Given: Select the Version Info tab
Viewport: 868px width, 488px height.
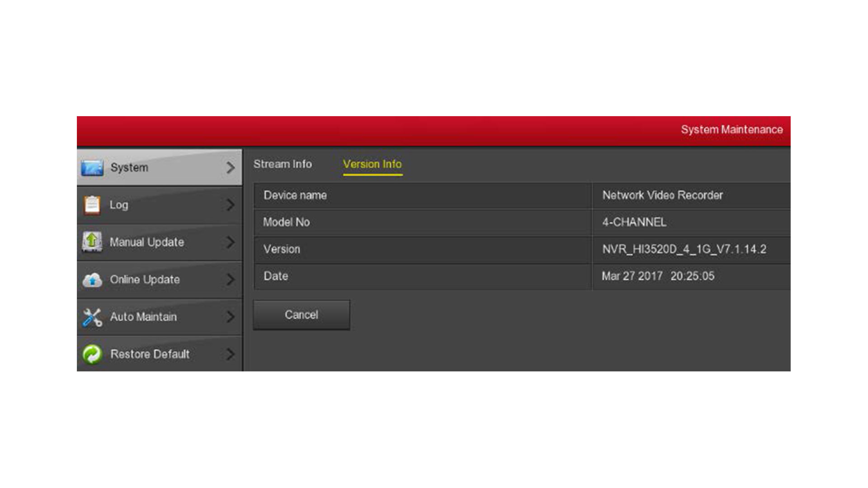Looking at the screenshot, I should [x=372, y=164].
